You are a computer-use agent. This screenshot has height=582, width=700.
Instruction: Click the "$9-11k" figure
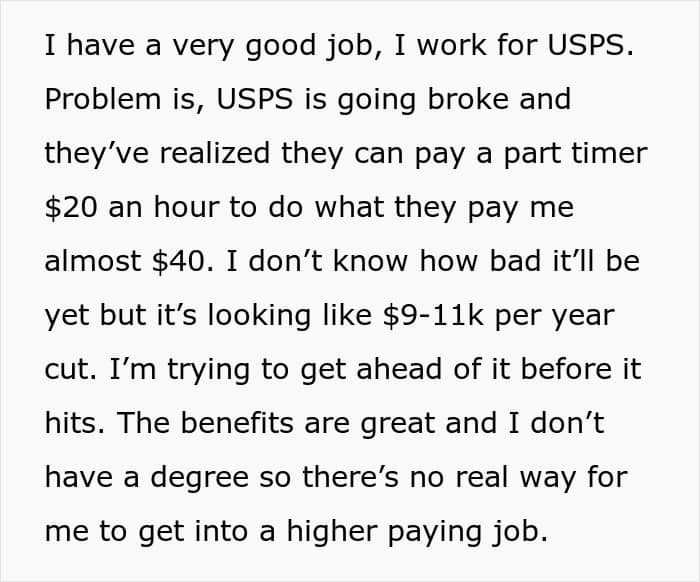point(433,316)
